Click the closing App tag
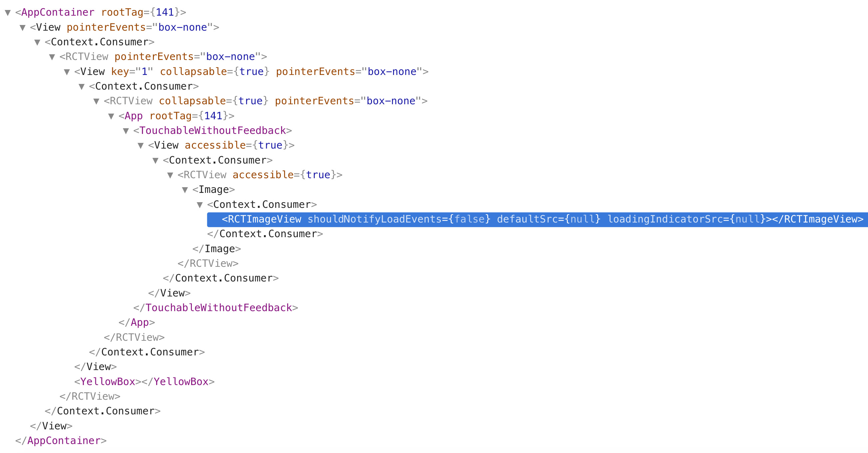The width and height of the screenshot is (868, 453). pos(137,322)
